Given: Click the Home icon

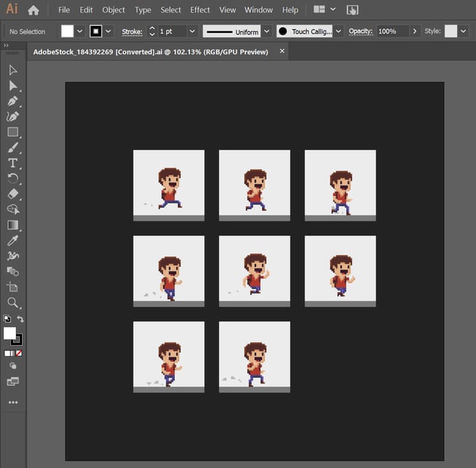Looking at the screenshot, I should pyautogui.click(x=33, y=10).
